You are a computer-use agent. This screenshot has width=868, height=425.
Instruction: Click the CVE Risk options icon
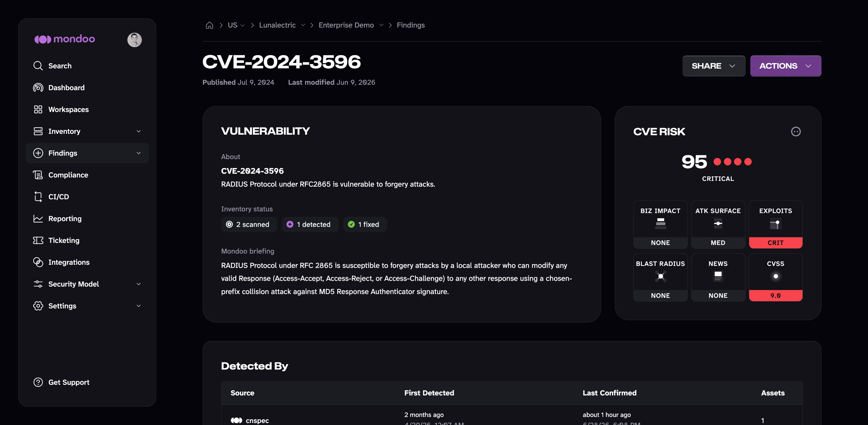[x=796, y=132]
